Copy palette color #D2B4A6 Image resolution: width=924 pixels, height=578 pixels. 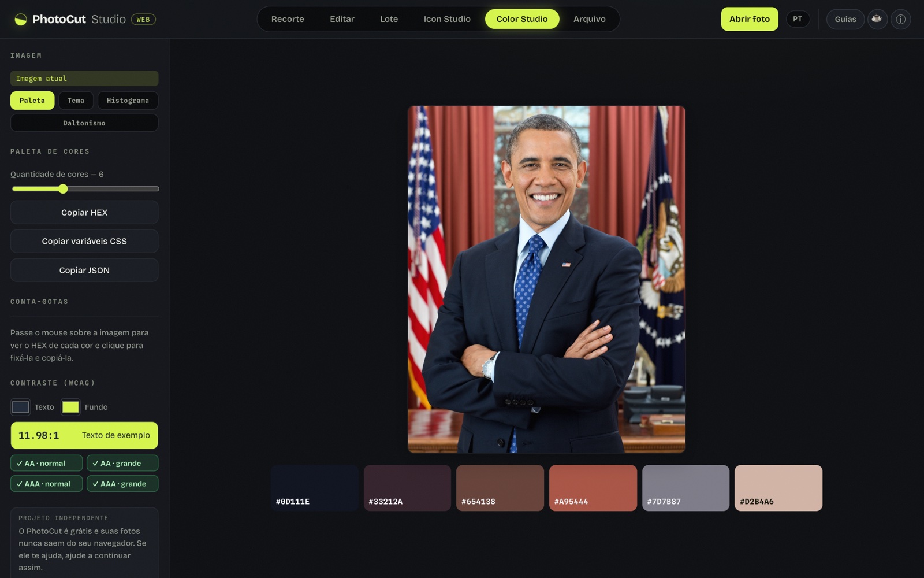tap(778, 488)
